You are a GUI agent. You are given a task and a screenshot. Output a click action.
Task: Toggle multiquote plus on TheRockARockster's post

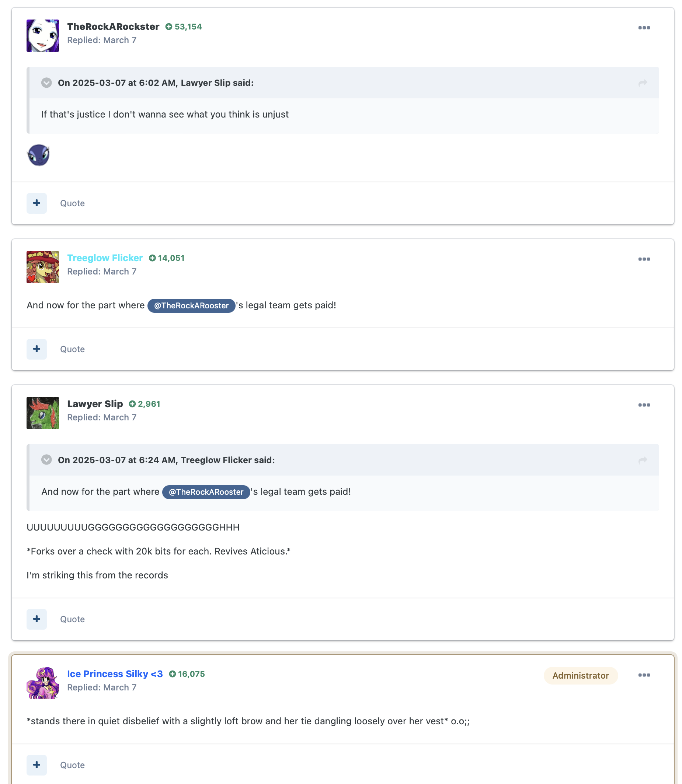click(x=36, y=203)
